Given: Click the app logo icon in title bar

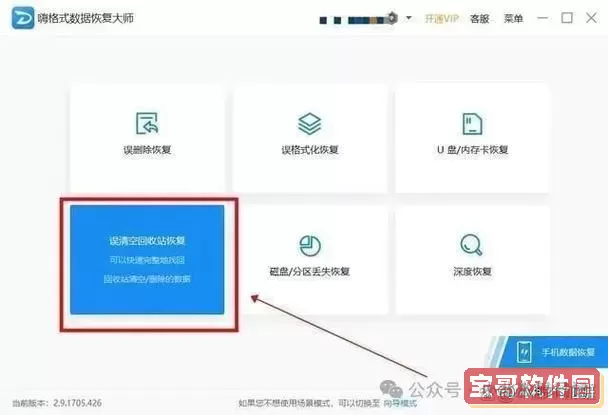Looking at the screenshot, I should point(22,18).
